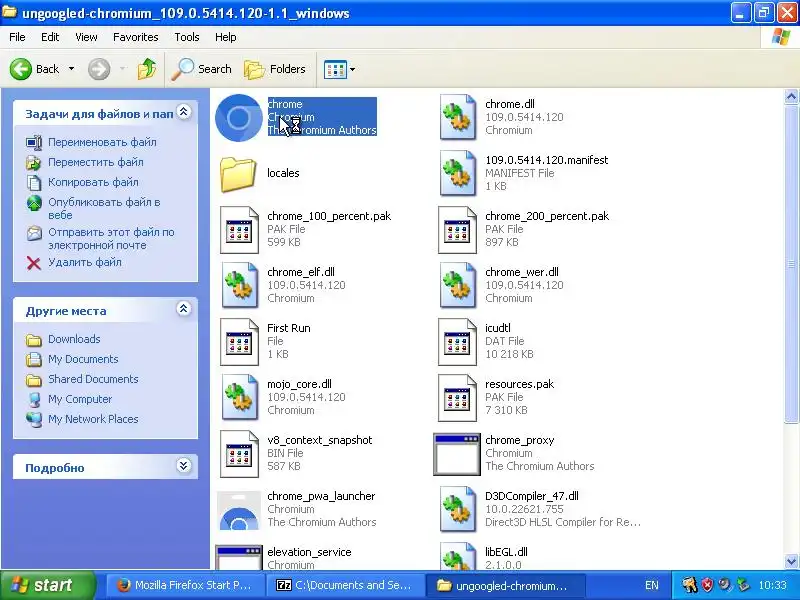Click the Forward arrow toolbar icon
Image resolution: width=800 pixels, height=600 pixels.
tap(99, 69)
